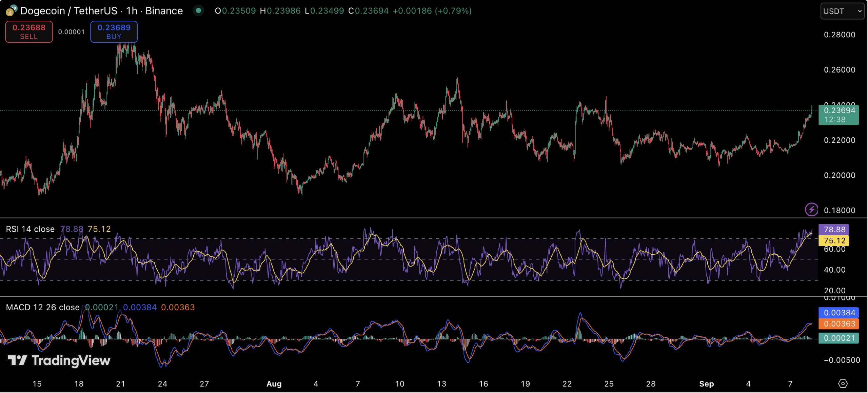Click the purple lightning bolt icon
The height and width of the screenshot is (393, 868).
[x=811, y=210]
